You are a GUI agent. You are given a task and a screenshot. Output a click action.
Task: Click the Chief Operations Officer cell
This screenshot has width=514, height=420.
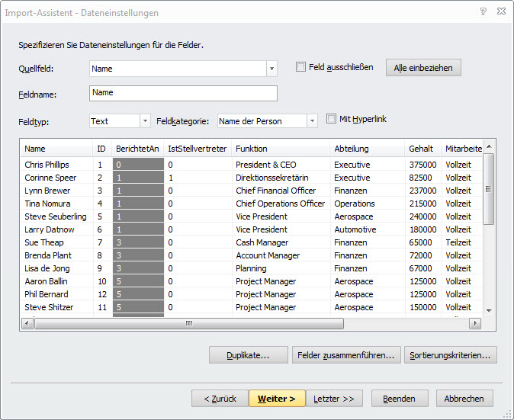pos(281,204)
